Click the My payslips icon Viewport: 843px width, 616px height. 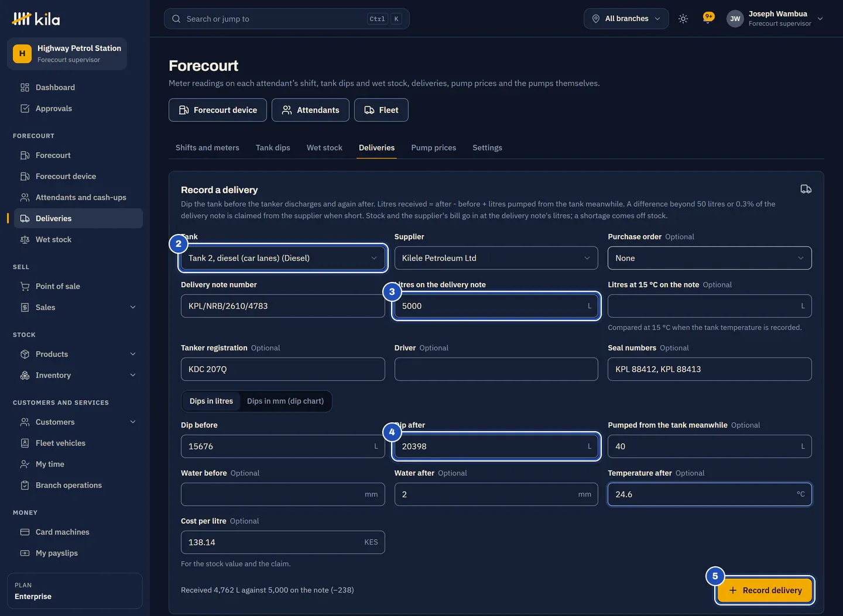[25, 553]
